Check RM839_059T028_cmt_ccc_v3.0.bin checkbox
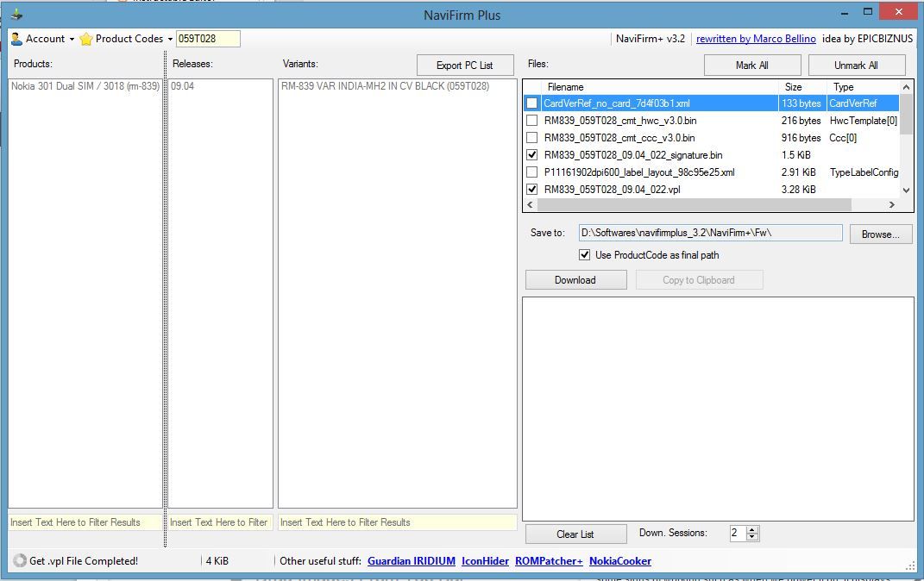 coord(531,137)
